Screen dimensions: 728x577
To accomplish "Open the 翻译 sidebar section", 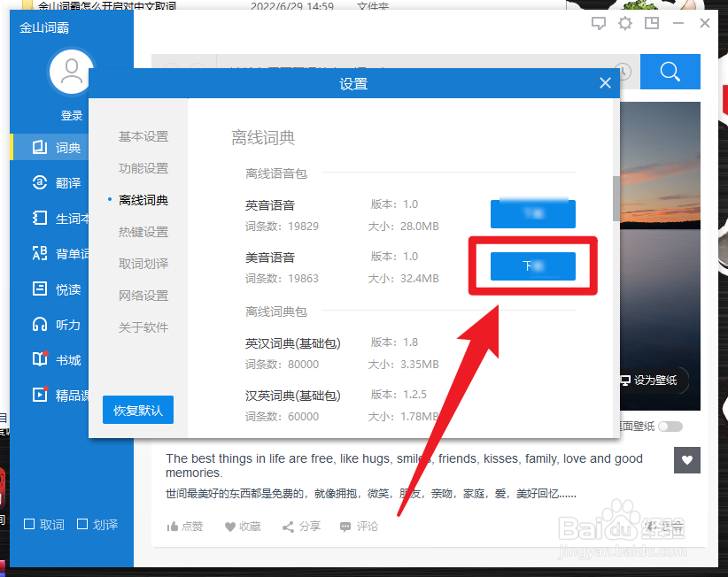I will (50, 183).
